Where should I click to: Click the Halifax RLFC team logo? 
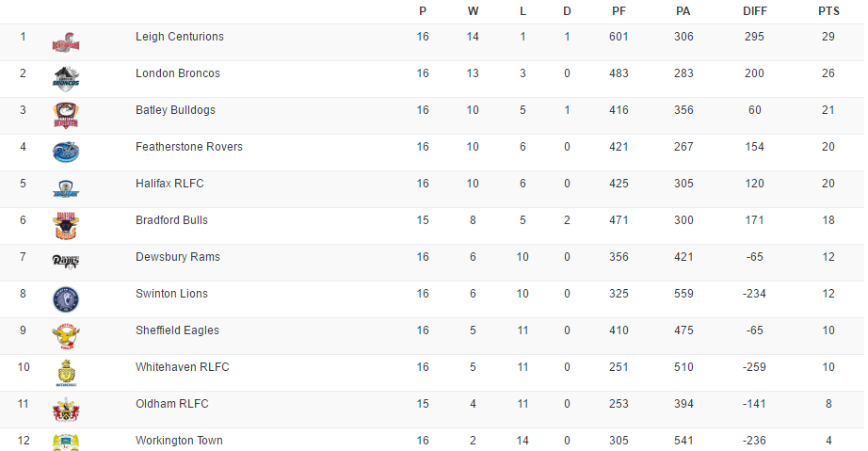(66, 188)
